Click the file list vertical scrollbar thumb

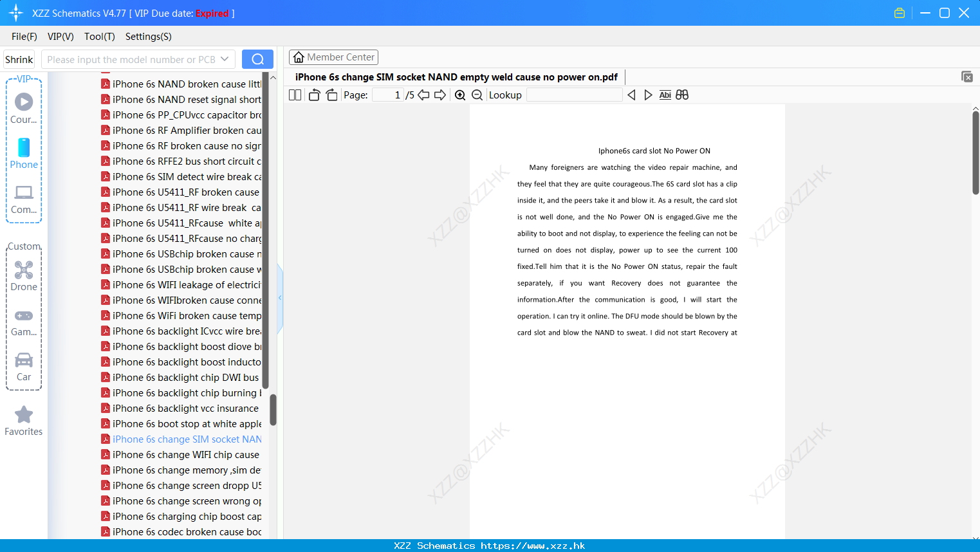tap(273, 410)
